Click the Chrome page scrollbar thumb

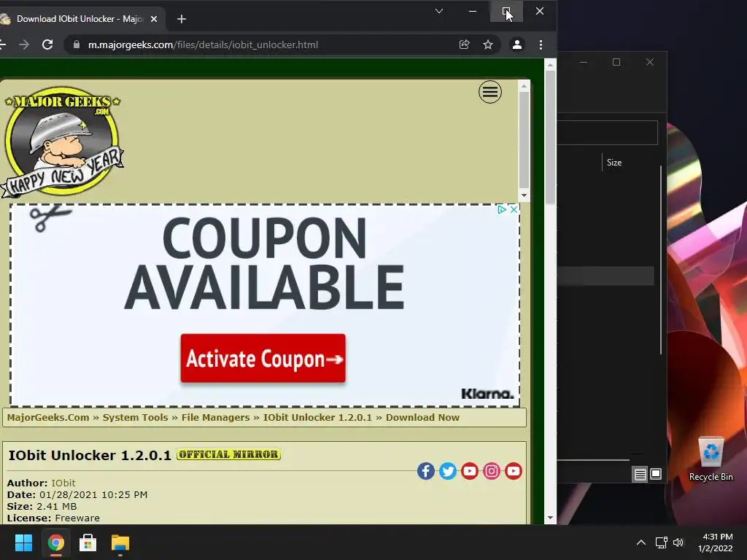point(550,136)
